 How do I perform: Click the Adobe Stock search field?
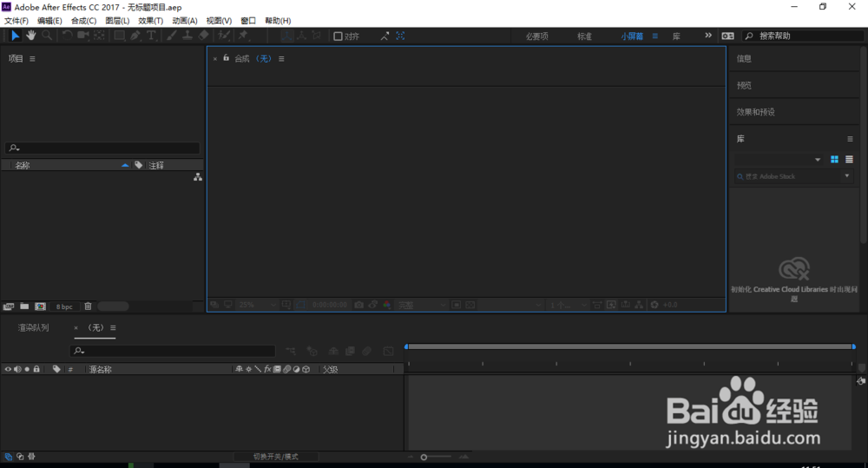788,176
